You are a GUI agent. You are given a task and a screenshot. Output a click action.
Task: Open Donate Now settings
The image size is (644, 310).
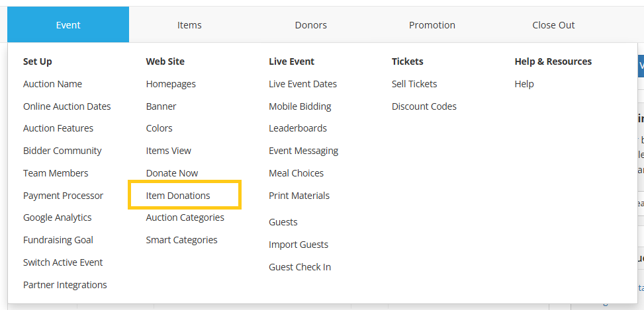pos(172,173)
